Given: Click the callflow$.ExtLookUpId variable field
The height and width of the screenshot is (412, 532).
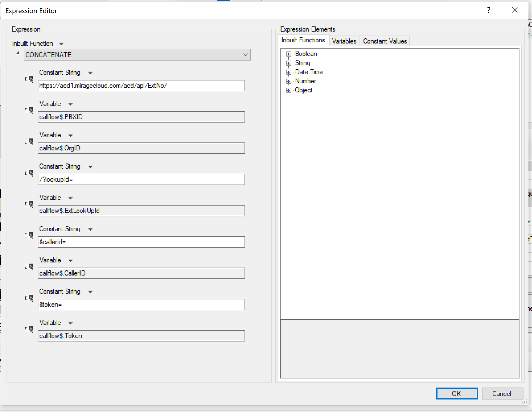Looking at the screenshot, I should [141, 211].
